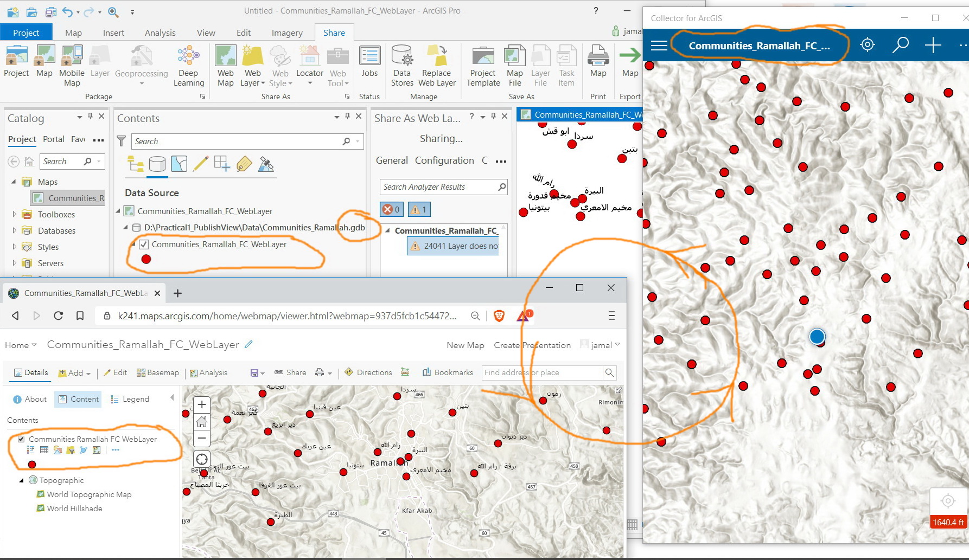This screenshot has width=969, height=560.
Task: Open the Bookmarks button
Action: 448,373
